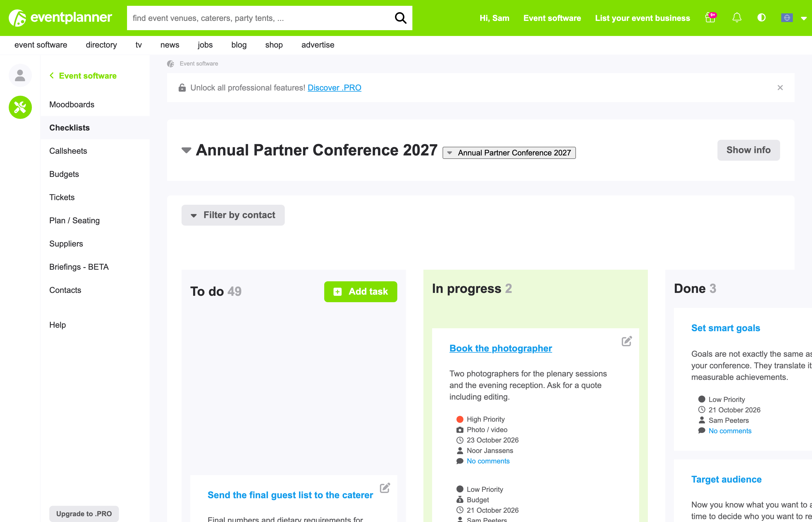Expand the Filter by contact dropdown
Screen dimensions: 812x522
click(233, 215)
